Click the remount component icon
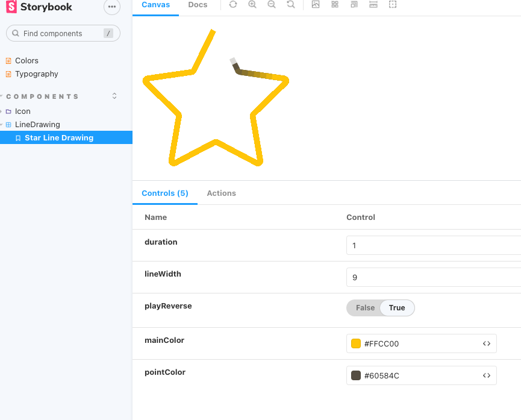The height and width of the screenshot is (420, 521). coord(233,4)
